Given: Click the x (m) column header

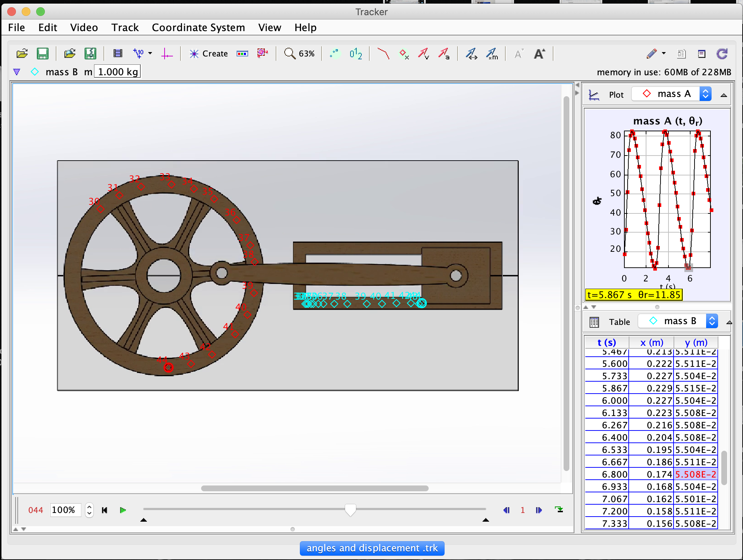Looking at the screenshot, I should 651,342.
